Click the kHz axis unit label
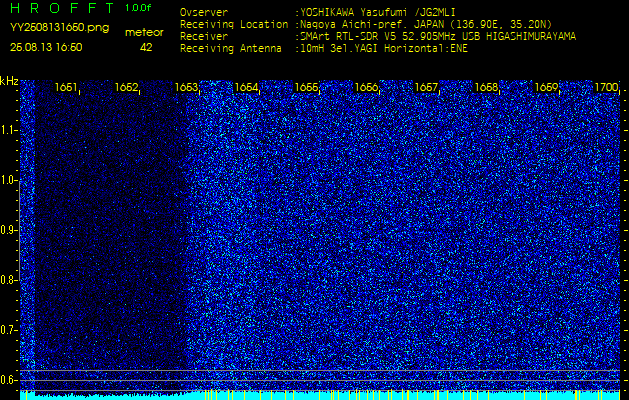629x400 pixels. pyautogui.click(x=9, y=81)
